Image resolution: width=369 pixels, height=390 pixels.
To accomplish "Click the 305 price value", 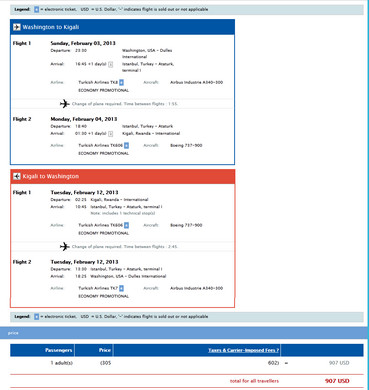I will click(x=106, y=363).
